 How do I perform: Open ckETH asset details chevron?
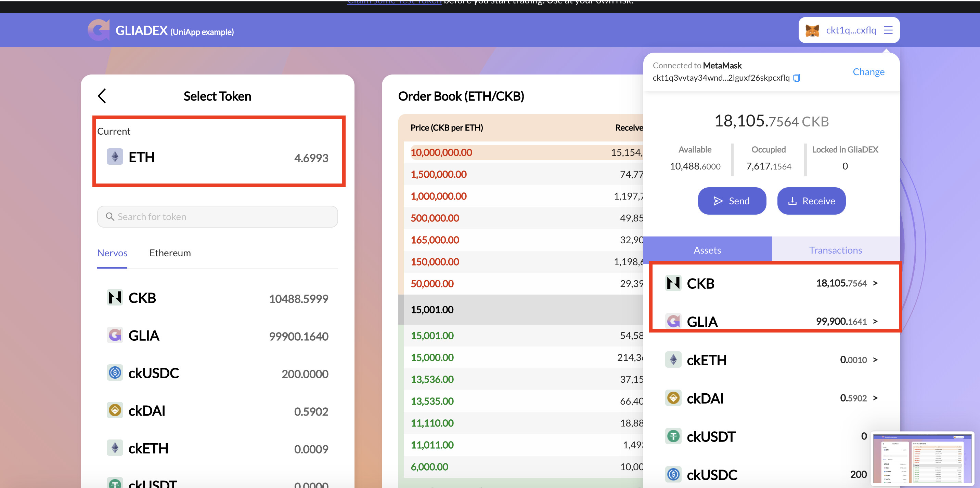tap(875, 360)
